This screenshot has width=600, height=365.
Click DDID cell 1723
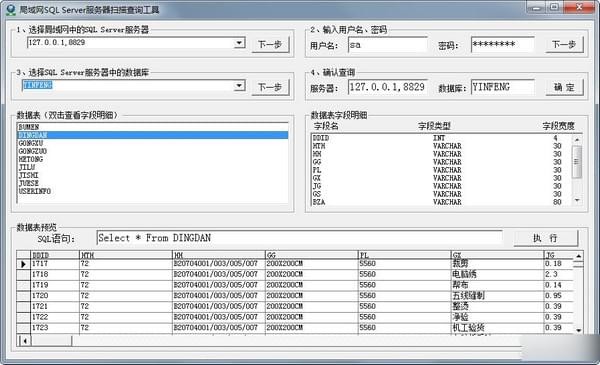click(x=55, y=328)
